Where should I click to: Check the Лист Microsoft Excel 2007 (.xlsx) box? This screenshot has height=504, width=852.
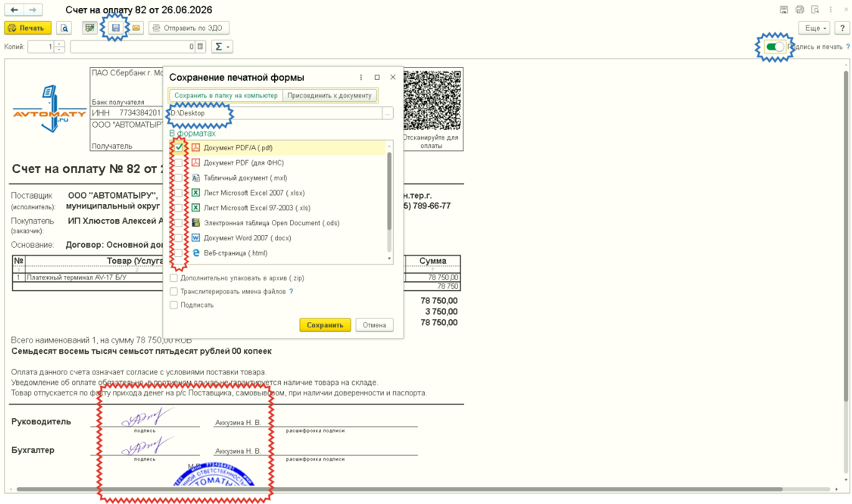coord(179,193)
